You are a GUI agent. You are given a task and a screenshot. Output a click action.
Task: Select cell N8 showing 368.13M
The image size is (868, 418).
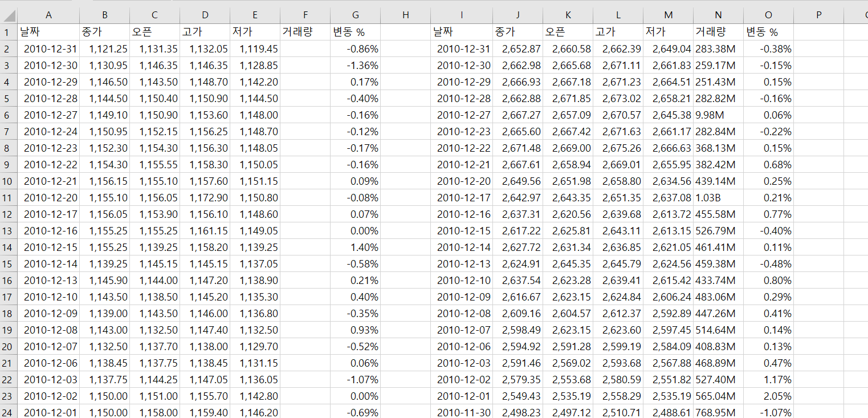(718, 148)
